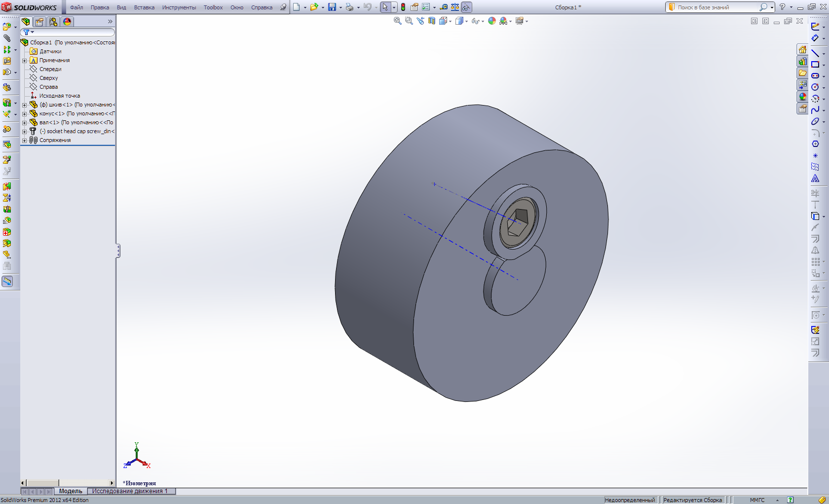Open SolidWorks Resources home tab
The image size is (829, 504).
pos(803,49)
